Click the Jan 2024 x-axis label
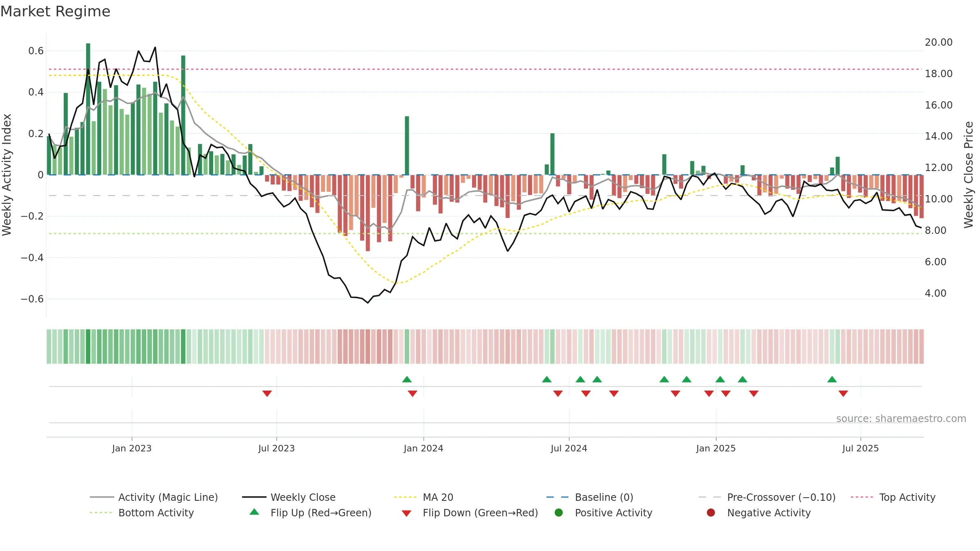The image size is (980, 551). click(x=423, y=448)
